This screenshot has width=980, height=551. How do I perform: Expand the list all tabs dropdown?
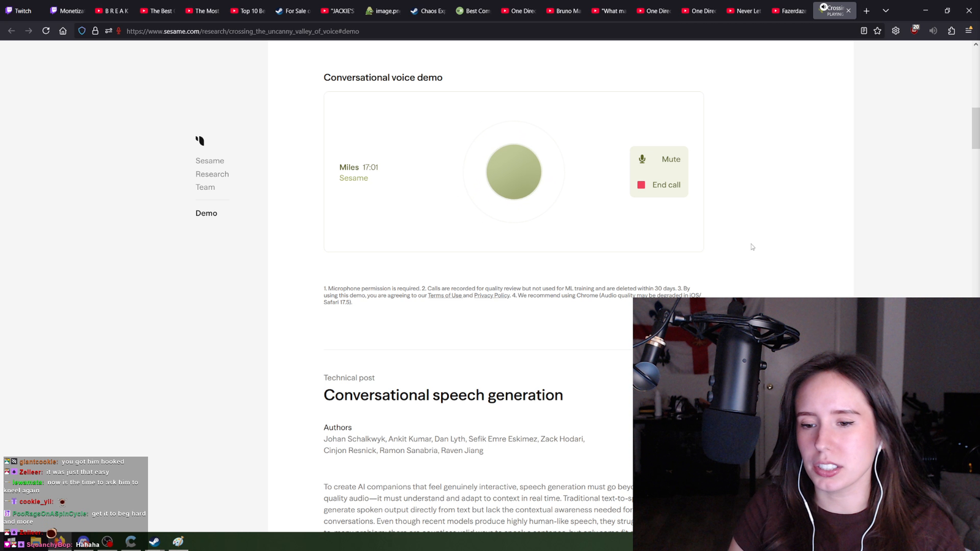[886, 11]
